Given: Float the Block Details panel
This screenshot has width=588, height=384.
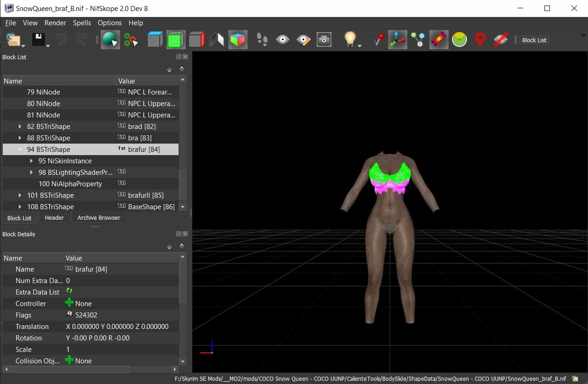Looking at the screenshot, I should click(179, 234).
